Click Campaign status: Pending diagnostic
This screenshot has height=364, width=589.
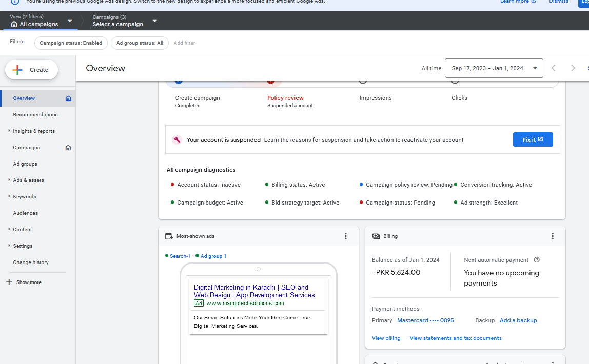pos(400,203)
